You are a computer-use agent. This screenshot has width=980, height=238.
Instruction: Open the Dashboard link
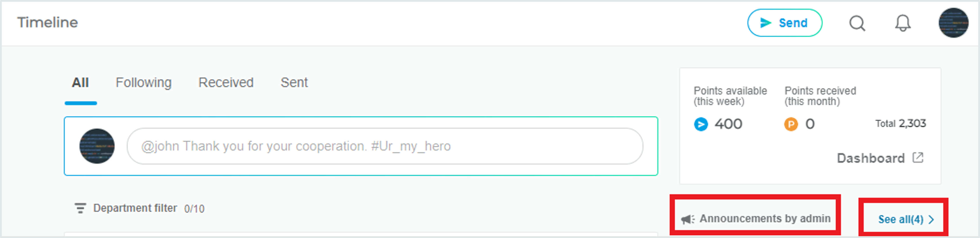click(880, 158)
